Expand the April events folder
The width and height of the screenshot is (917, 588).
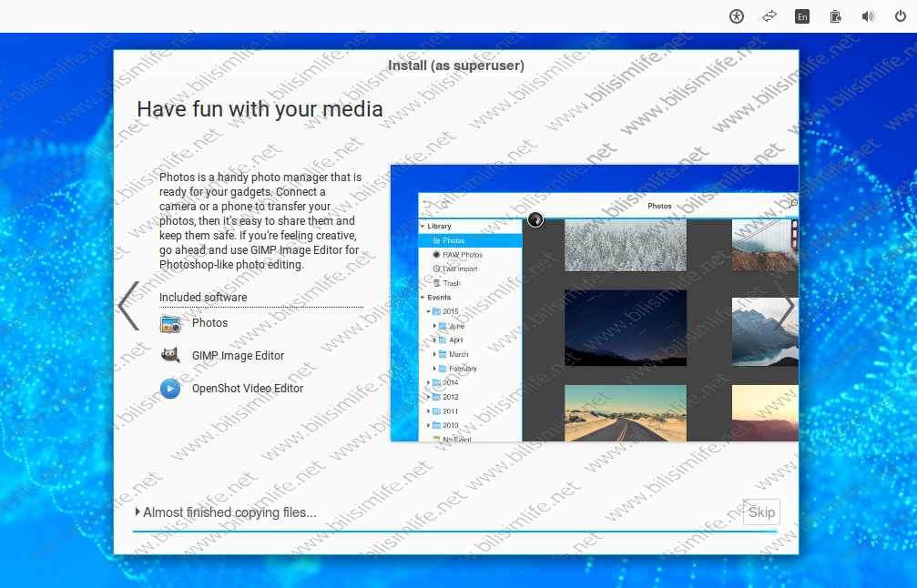[434, 340]
